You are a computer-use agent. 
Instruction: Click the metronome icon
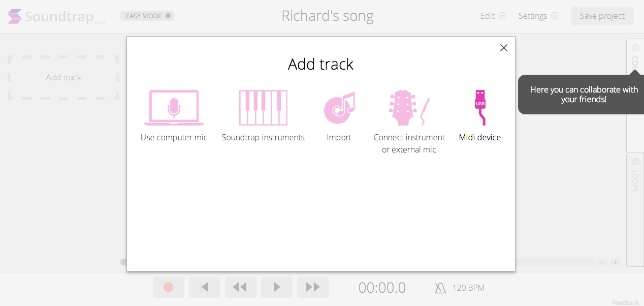pos(440,288)
